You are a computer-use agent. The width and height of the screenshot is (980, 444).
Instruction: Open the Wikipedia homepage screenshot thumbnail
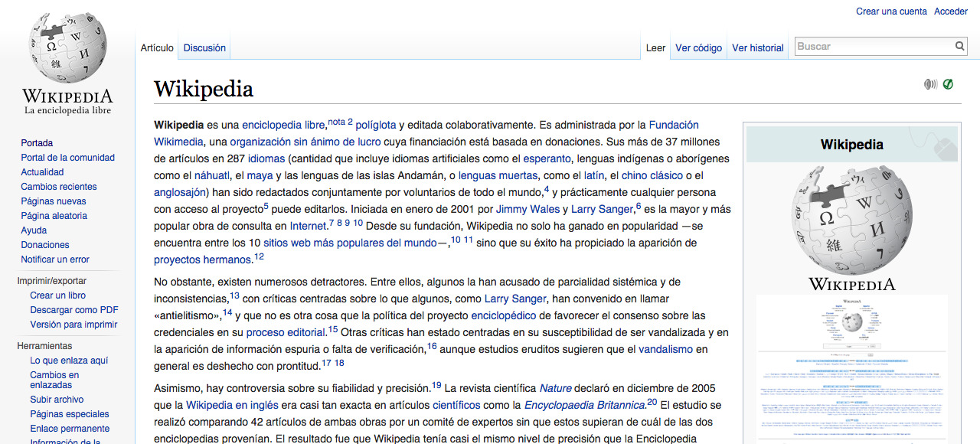coord(851,367)
